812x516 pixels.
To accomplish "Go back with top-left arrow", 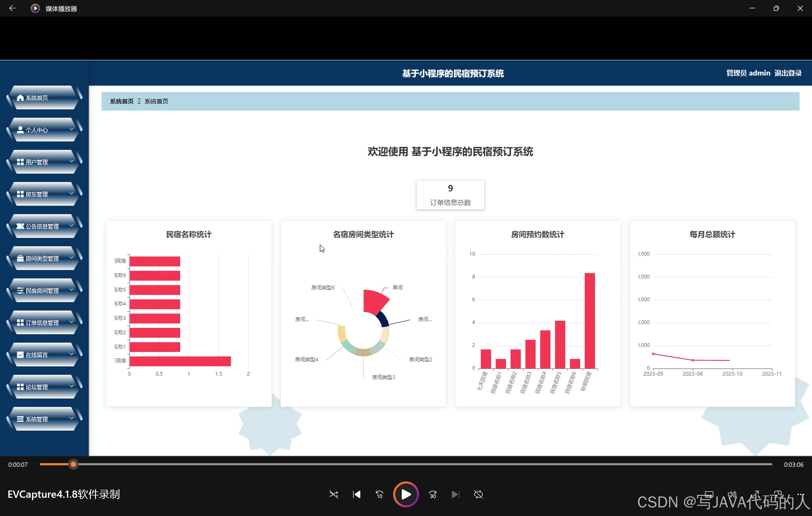I will click(12, 8).
